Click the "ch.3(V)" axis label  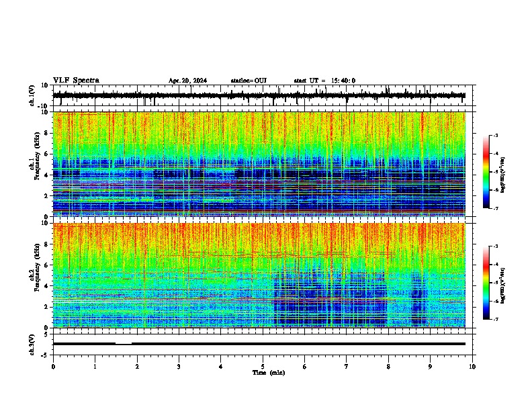(x=32, y=345)
